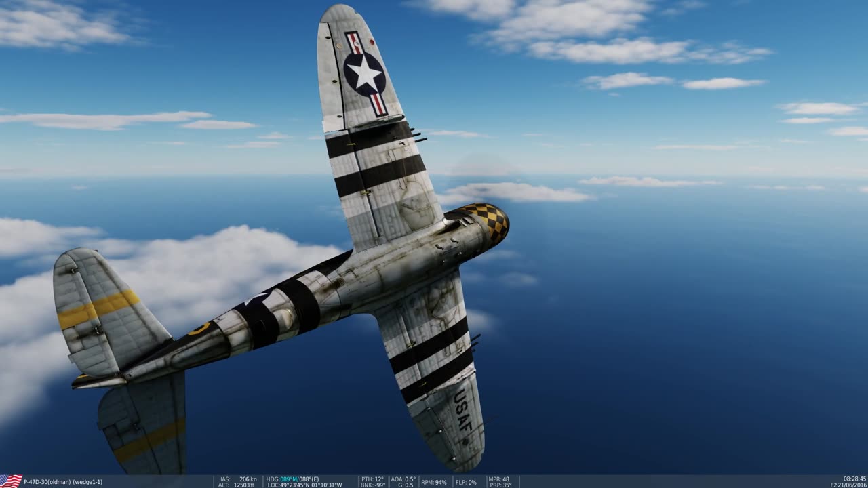Viewport: 868px width, 488px height.
Task: Click the BNK -99° bank value
Action: [372, 485]
